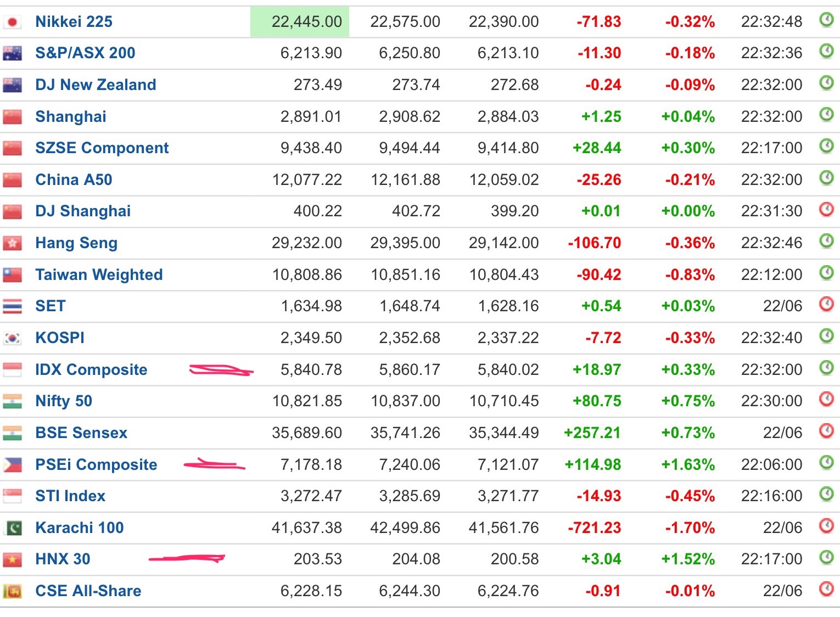Click the clock icon in PSEi Composite row
This screenshot has width=840, height=617.
(826, 463)
